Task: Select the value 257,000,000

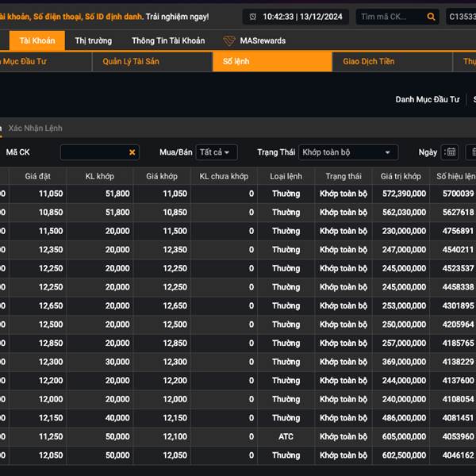Action: (x=404, y=344)
